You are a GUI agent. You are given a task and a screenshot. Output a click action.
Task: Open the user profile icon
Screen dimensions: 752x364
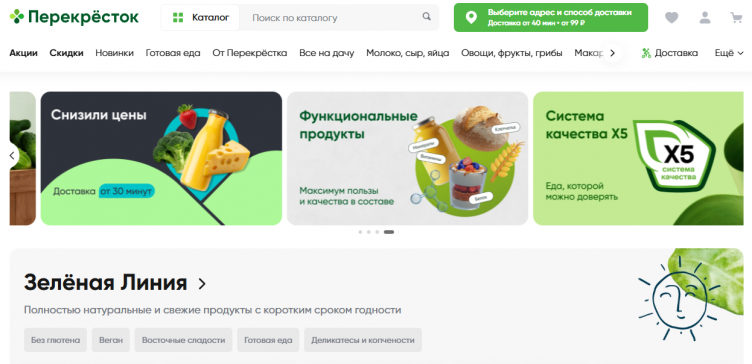coord(705,18)
